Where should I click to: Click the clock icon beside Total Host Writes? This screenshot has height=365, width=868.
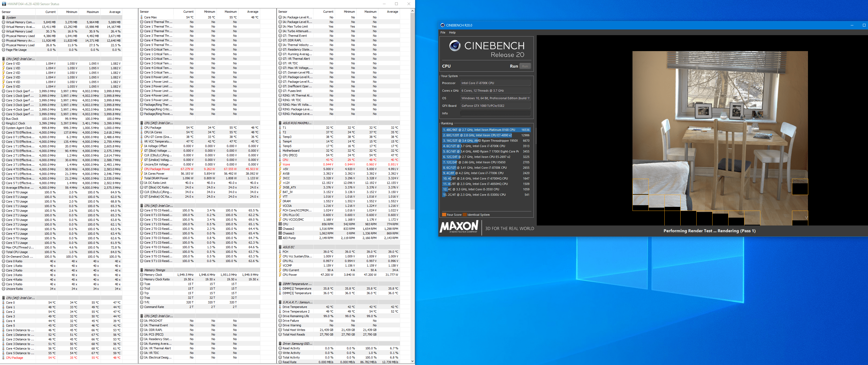280,330
